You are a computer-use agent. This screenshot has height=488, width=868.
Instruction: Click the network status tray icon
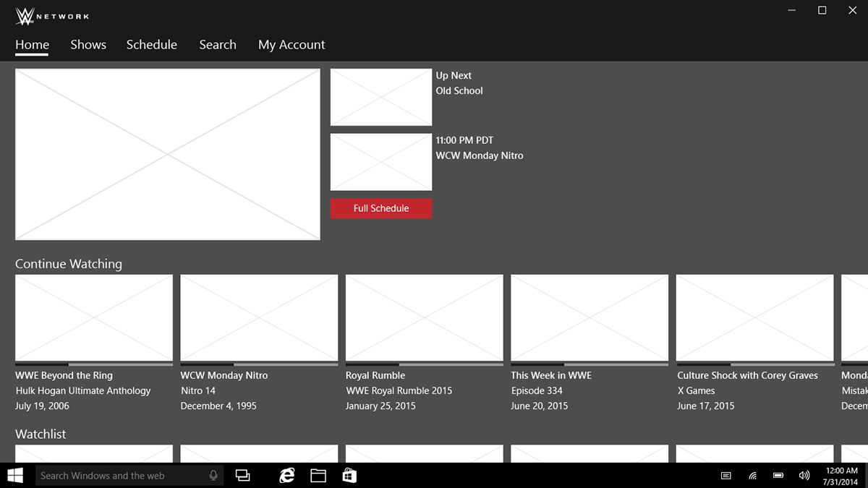tap(752, 476)
